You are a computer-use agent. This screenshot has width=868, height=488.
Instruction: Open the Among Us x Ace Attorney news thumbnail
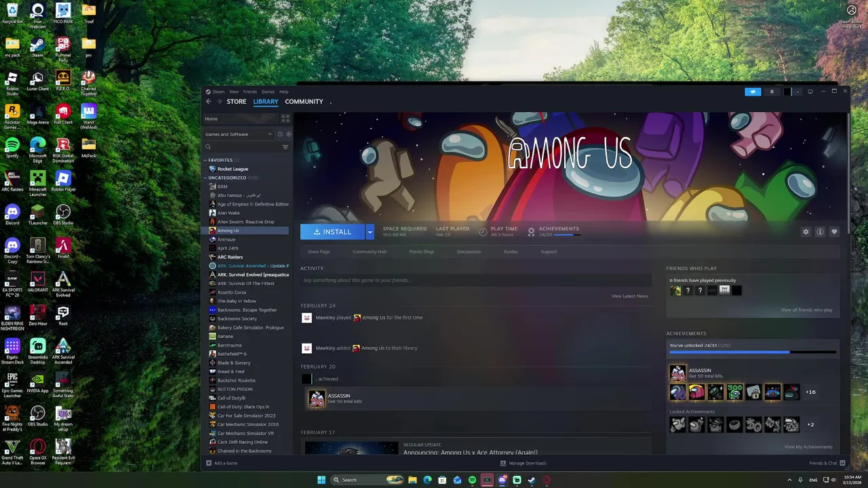click(351, 448)
